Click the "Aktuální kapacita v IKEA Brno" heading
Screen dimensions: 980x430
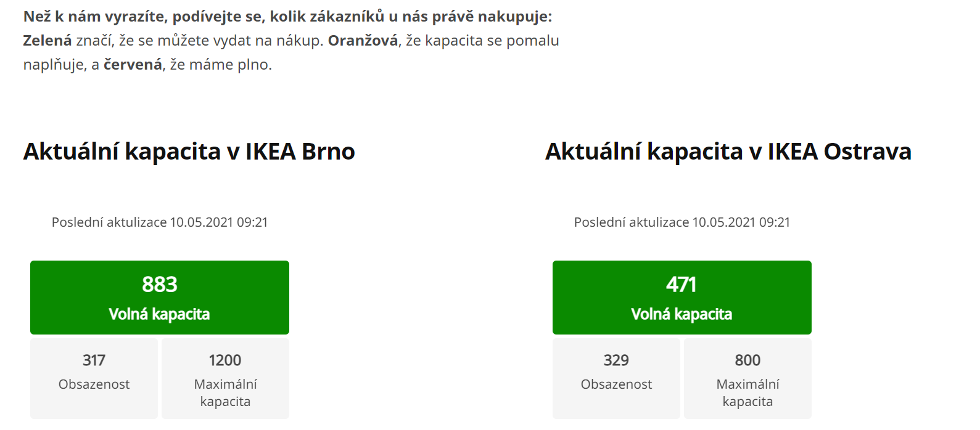[x=189, y=152]
